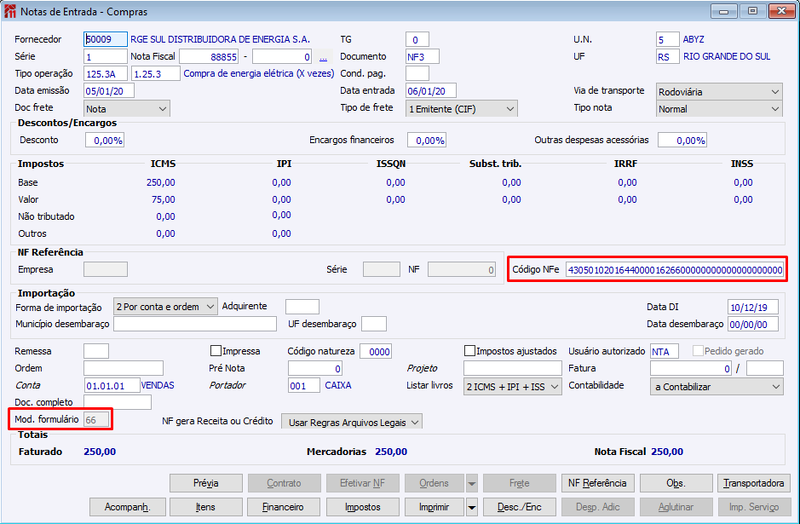The width and height of the screenshot is (800, 524).
Task: Open the Contabilidade dropdown
Action: coord(716,387)
